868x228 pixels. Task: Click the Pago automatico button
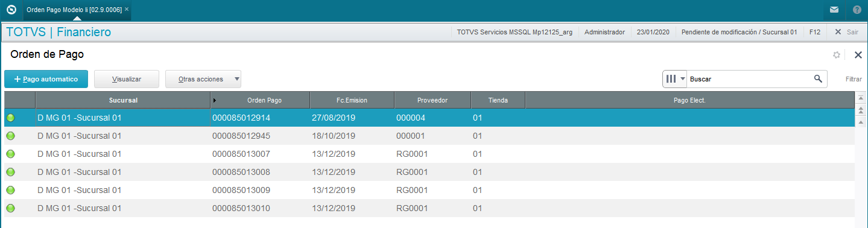[46, 79]
